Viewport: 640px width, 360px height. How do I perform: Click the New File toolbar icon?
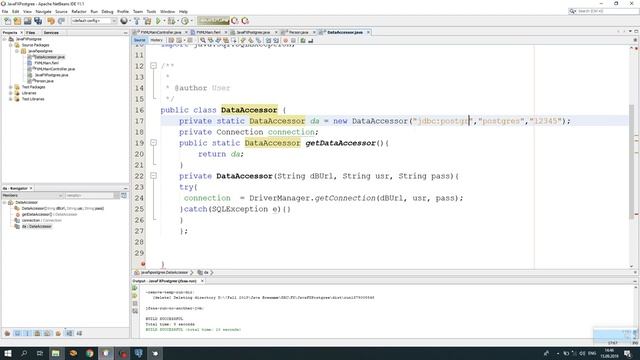tap(8, 21)
